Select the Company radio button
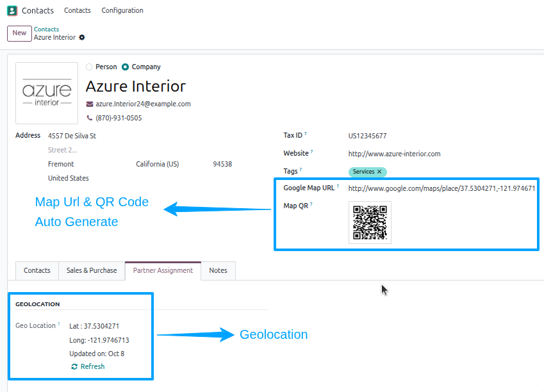544x392 pixels. [125, 67]
